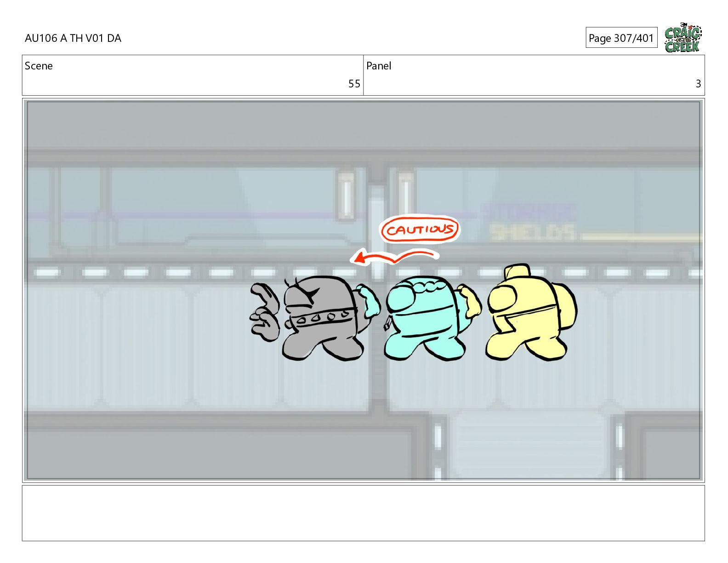Click the red 'CAUTIOUS' annotation bubble
Screen dimensions: 728x563
point(420,229)
